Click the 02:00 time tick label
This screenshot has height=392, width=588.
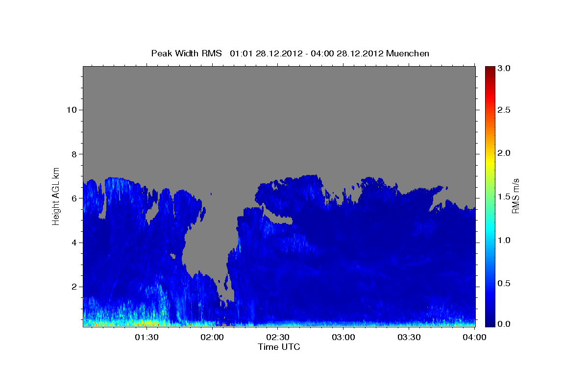pos(213,338)
